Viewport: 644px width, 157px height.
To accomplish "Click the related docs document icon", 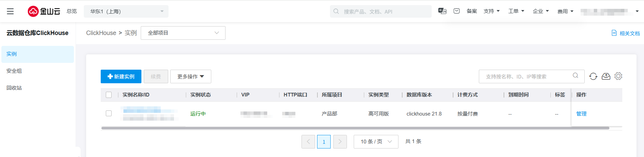I will pos(614,33).
